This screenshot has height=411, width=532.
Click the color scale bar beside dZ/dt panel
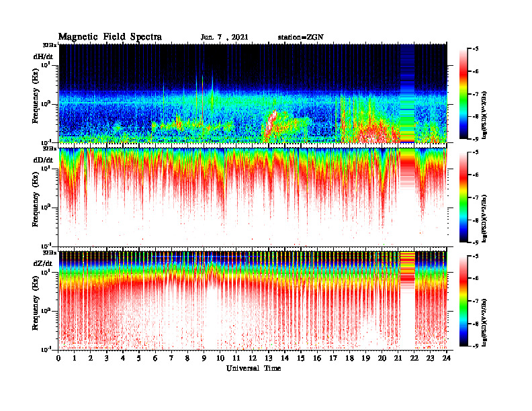pos(463,301)
